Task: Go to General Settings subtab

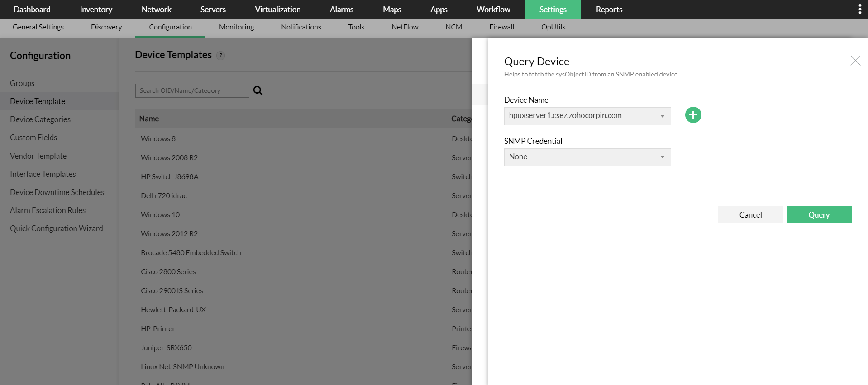Action: click(38, 27)
